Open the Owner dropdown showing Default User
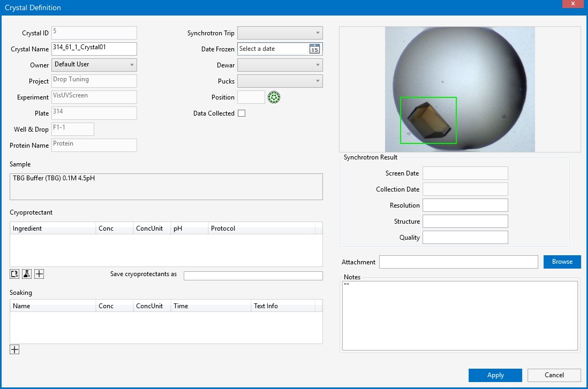The height and width of the screenshot is (389, 588). [x=94, y=65]
